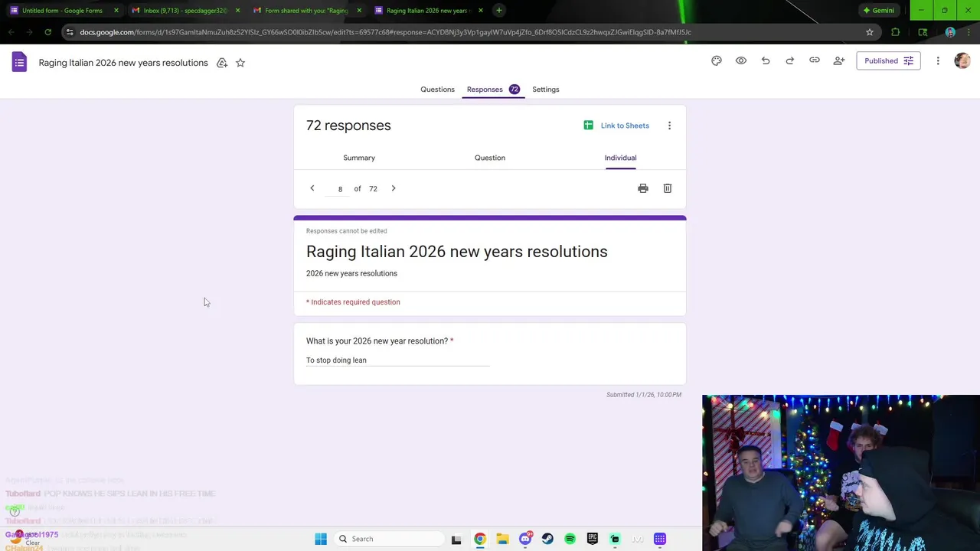Click the Chrome taskbar icon
Screen dimensions: 980x551
(480, 539)
